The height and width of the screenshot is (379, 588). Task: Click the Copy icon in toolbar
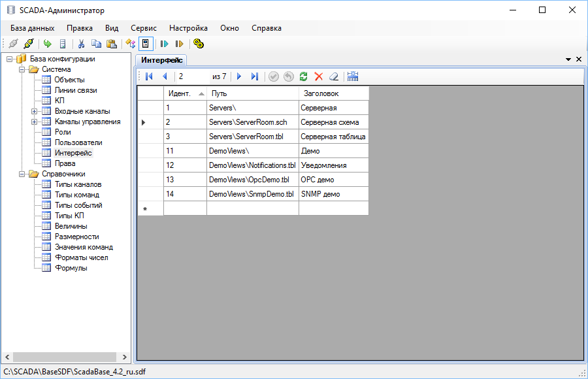(x=97, y=44)
